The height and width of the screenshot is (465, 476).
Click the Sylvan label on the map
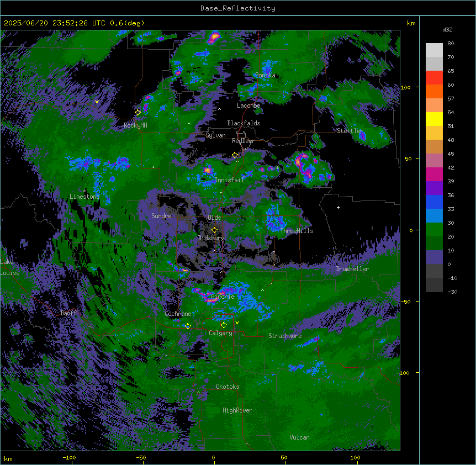(x=215, y=135)
